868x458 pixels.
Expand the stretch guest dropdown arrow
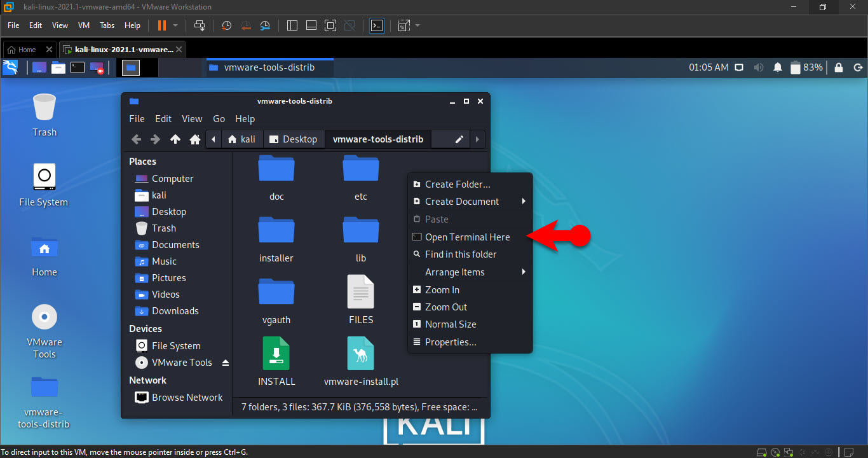click(417, 25)
